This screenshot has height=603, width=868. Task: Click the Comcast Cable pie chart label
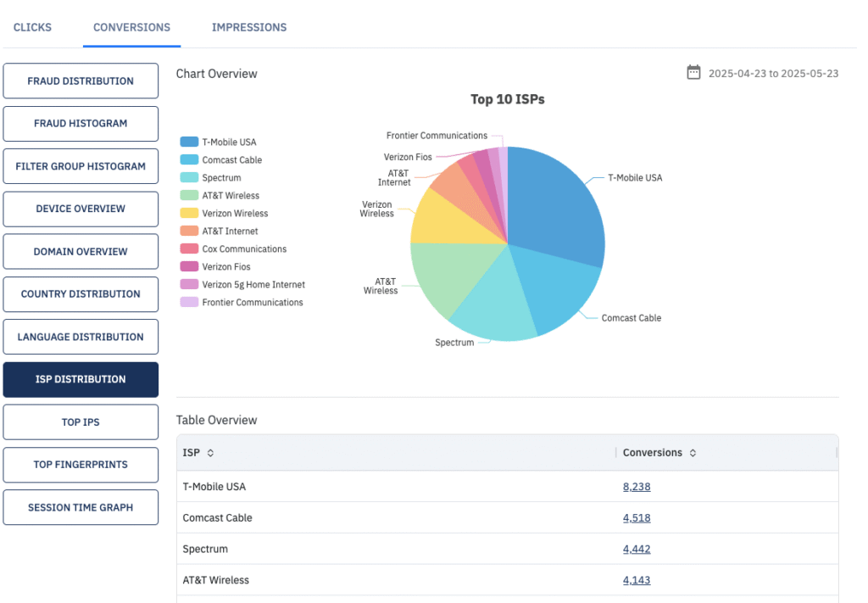tap(631, 318)
